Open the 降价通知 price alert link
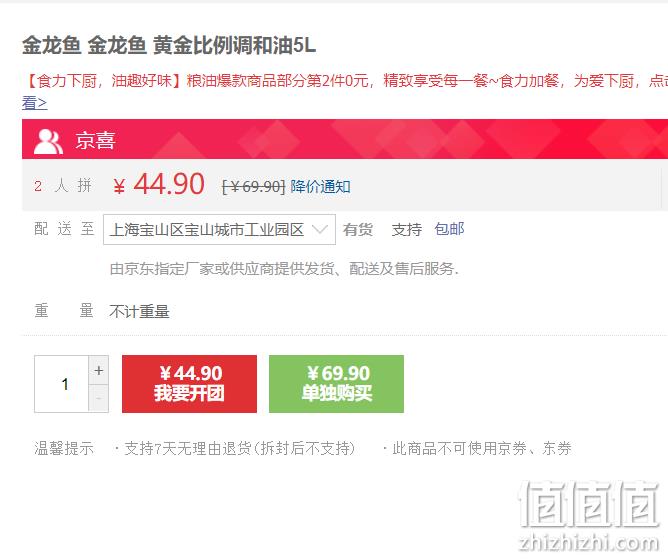This screenshot has height=560, width=668. 320,187
